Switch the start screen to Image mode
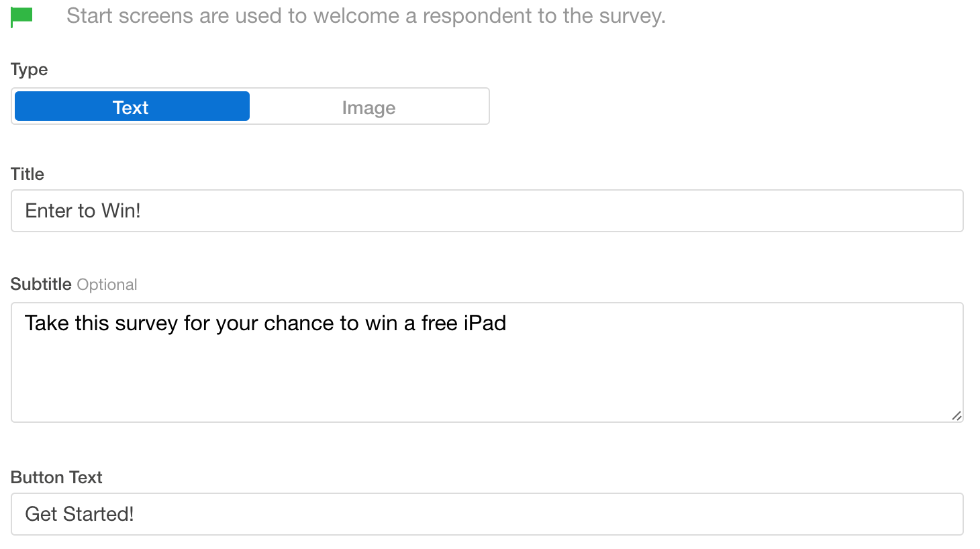Image resolution: width=980 pixels, height=549 pixels. [369, 107]
